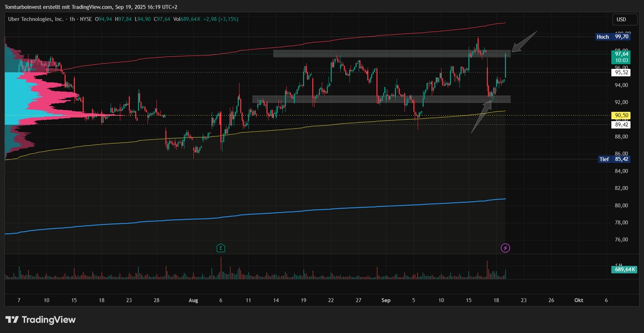
Task: Click the '82,00' price axis label
Action: point(621,188)
